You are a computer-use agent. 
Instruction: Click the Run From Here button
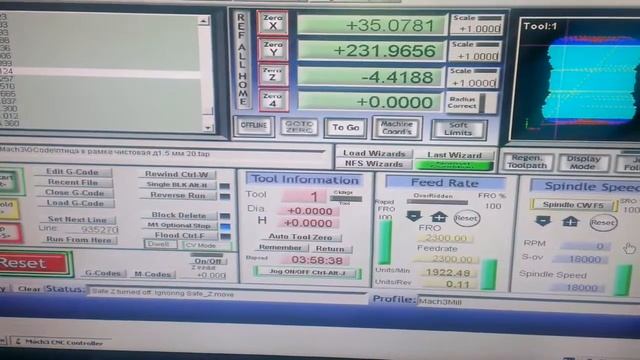(x=78, y=240)
